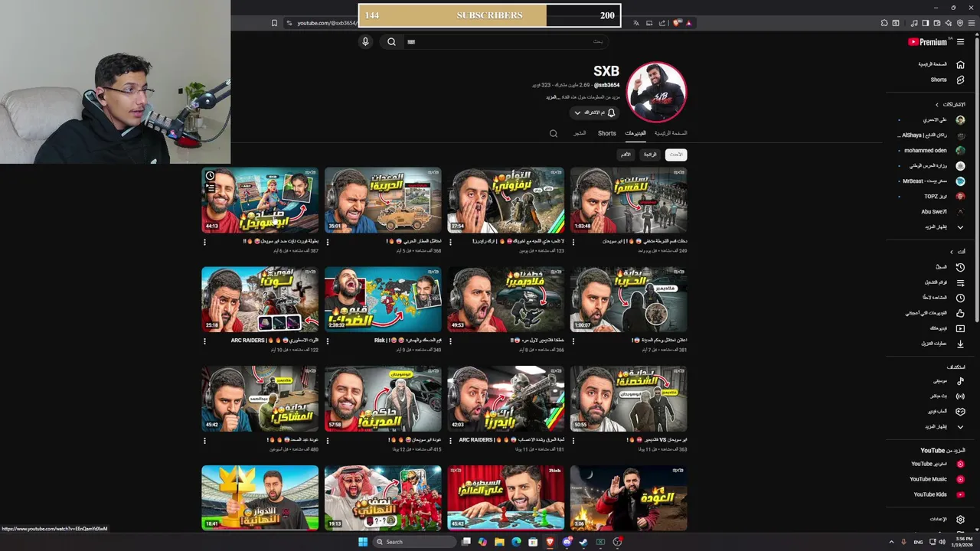Go to YouTube Home via the house icon
The height and width of the screenshot is (551, 980).
point(960,64)
